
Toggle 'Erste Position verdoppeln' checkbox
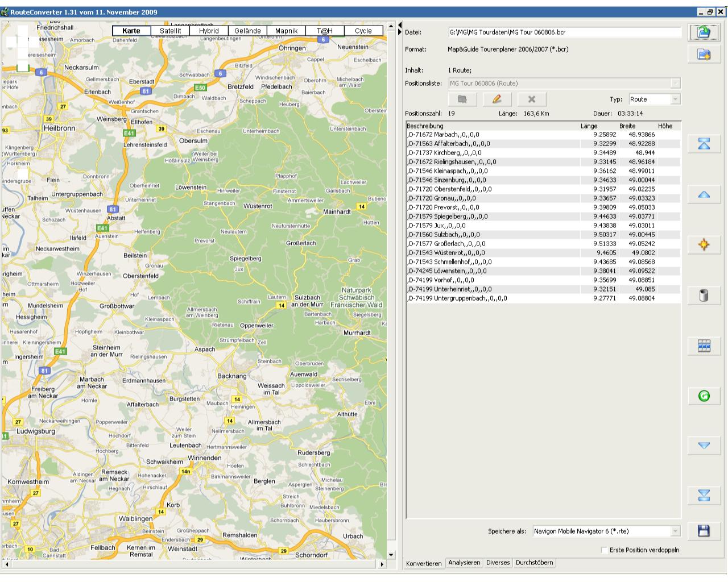tap(604, 550)
